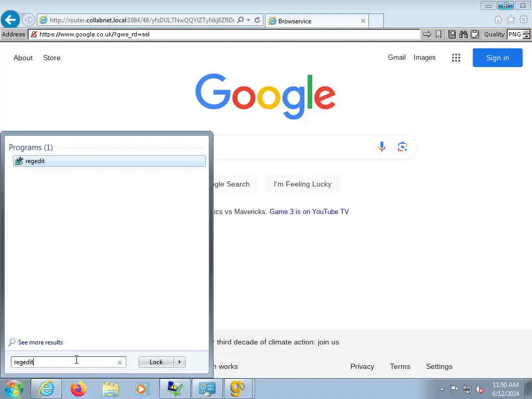Image resolution: width=532 pixels, height=399 pixels.
Task: Click the Lock button in Start menu
Action: pos(156,362)
